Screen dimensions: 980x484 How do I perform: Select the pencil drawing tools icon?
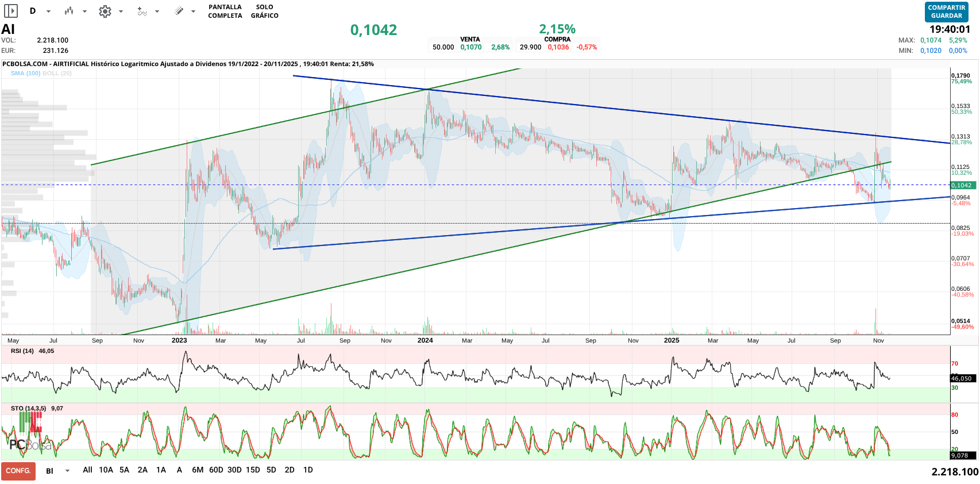click(179, 11)
